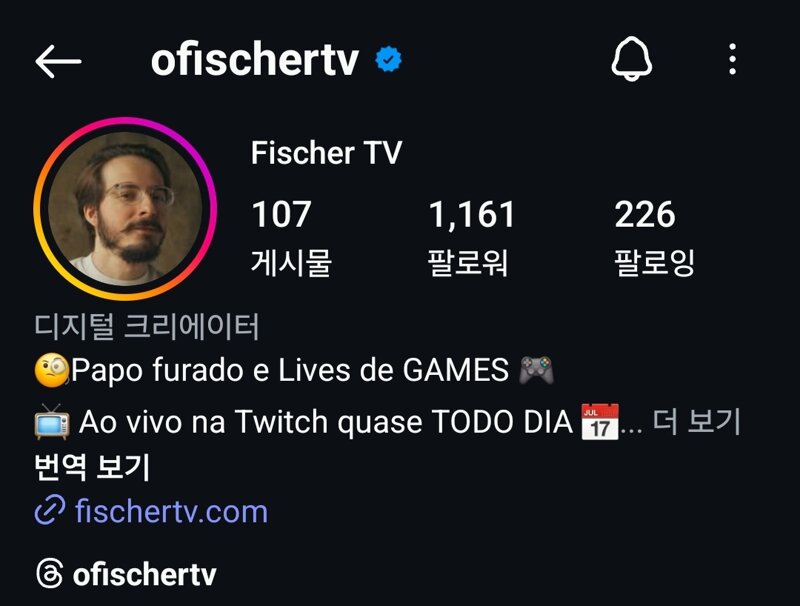Open the fischertv.com website link

pos(171,511)
